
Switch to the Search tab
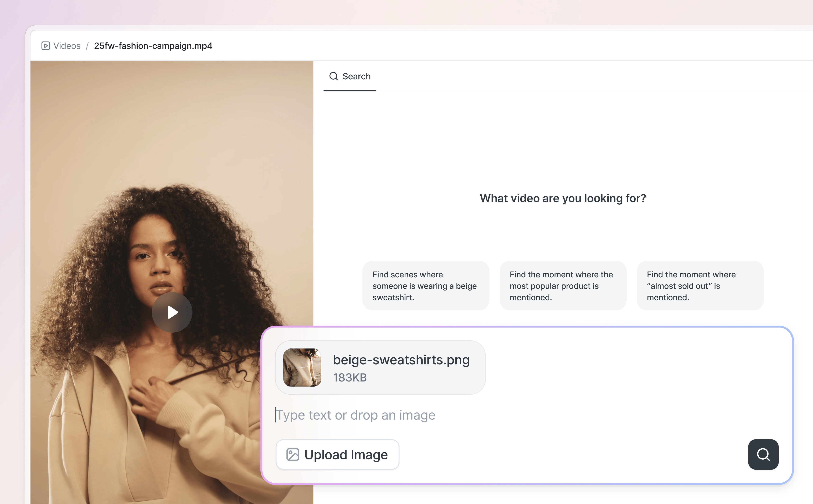coord(356,76)
